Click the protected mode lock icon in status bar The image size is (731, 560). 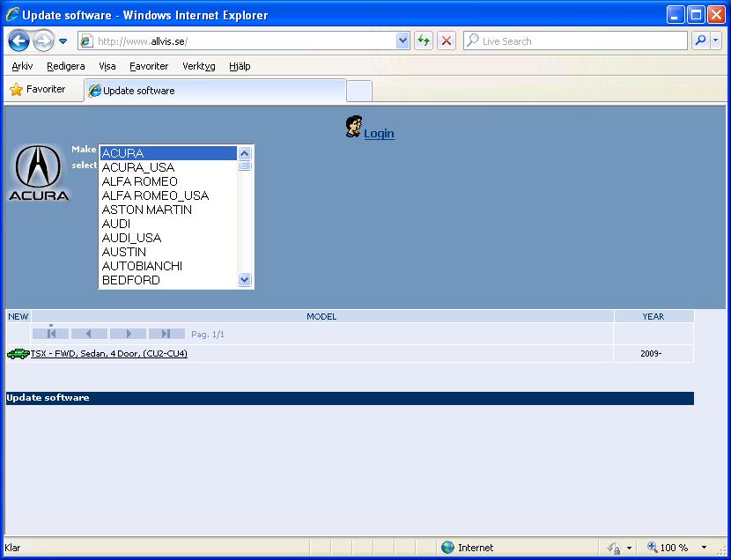(x=615, y=548)
